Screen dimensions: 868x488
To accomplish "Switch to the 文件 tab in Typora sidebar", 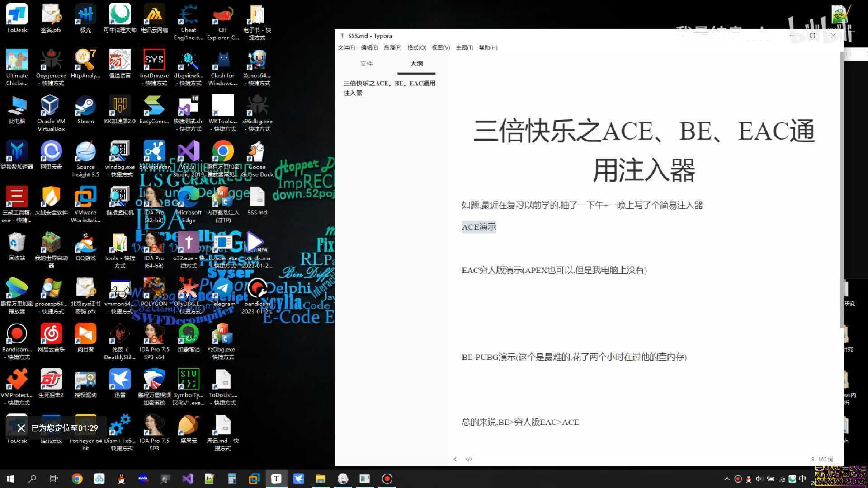I will 366,64.
